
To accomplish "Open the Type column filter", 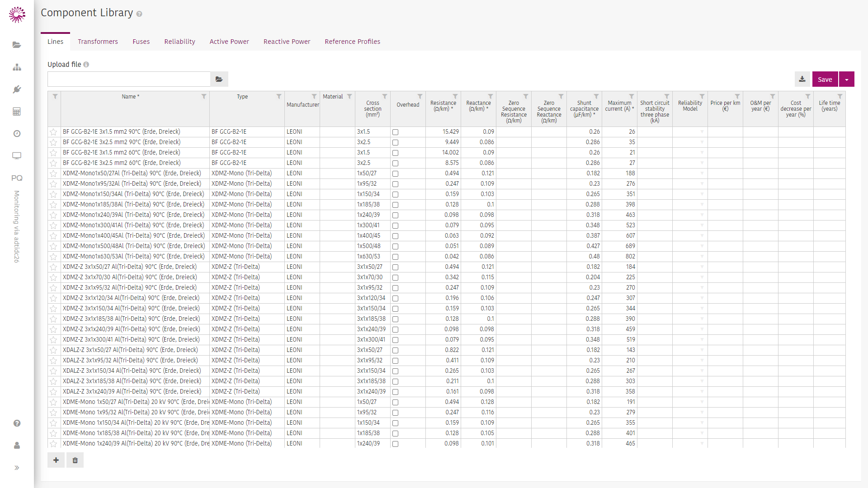I will click(x=279, y=96).
